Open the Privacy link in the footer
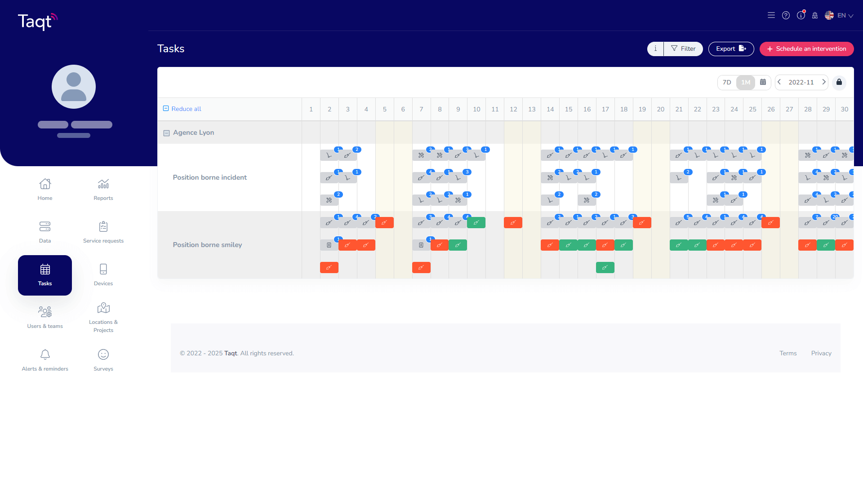This screenshot has width=863, height=504. coord(821,353)
